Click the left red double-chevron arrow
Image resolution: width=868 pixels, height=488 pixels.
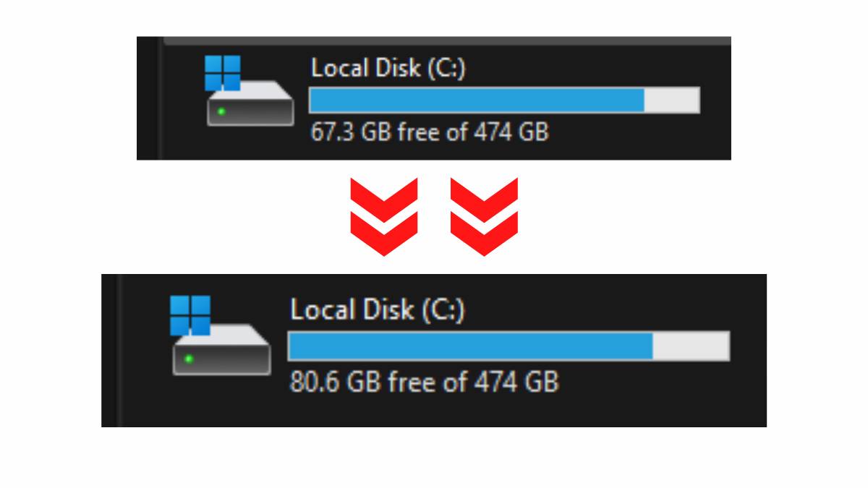point(384,216)
